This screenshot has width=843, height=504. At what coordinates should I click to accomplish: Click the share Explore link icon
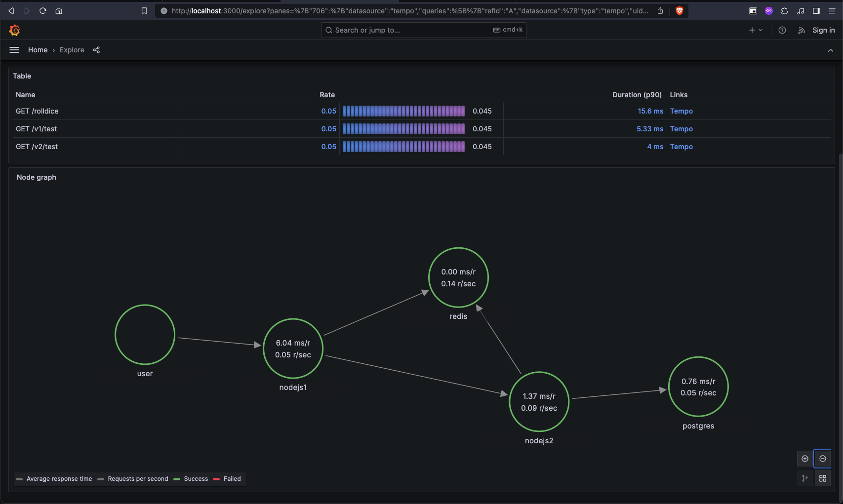(x=96, y=50)
